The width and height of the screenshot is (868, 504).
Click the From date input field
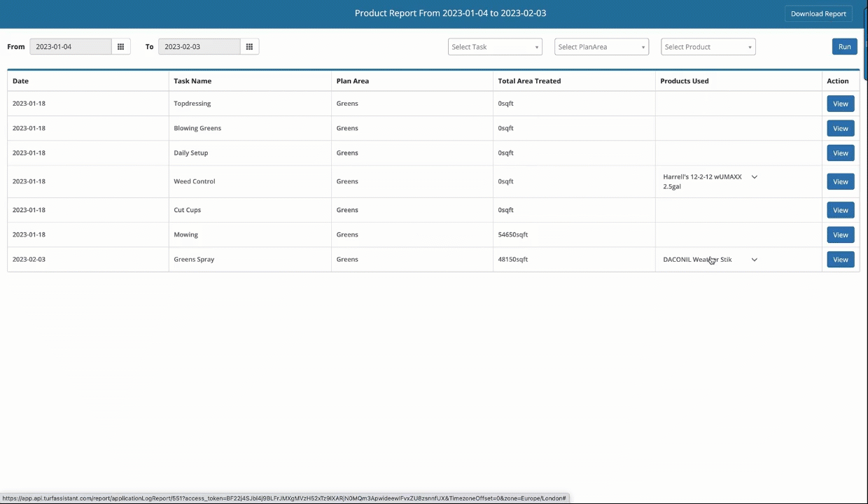click(x=70, y=46)
